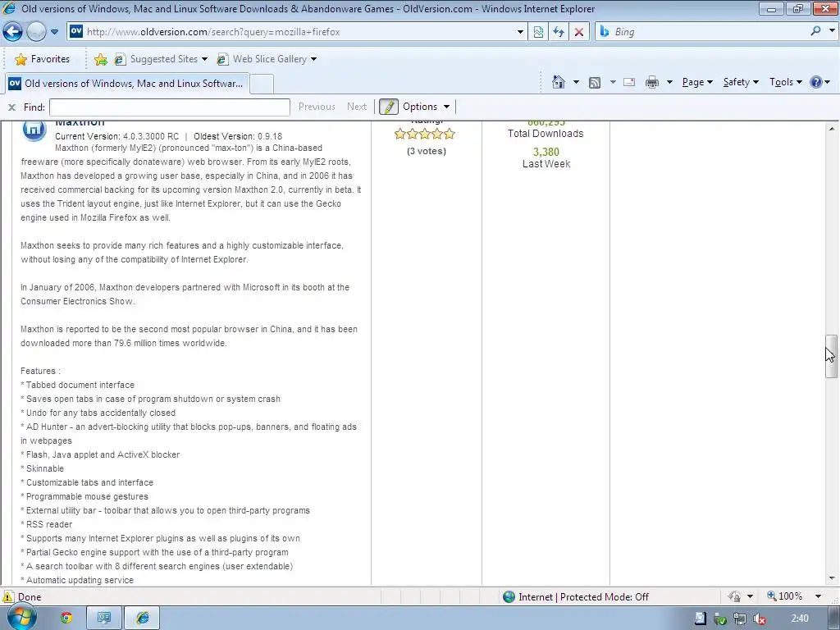Click the network tray icon
Screen dimensions: 840x630
pos(740,619)
